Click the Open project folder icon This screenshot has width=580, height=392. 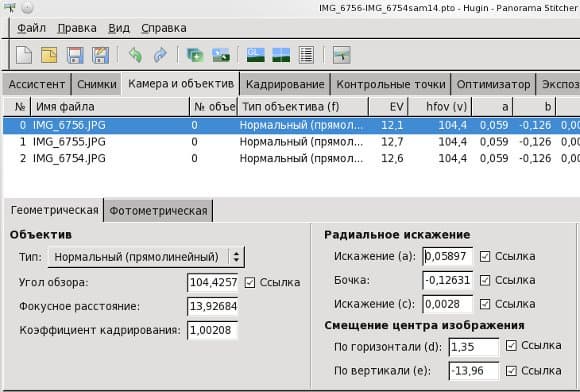[x=49, y=55]
